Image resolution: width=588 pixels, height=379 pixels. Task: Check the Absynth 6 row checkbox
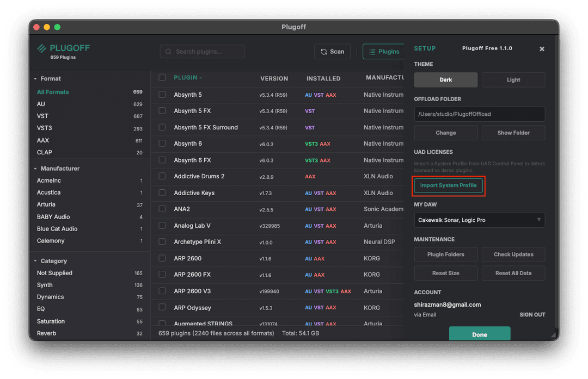(x=162, y=144)
